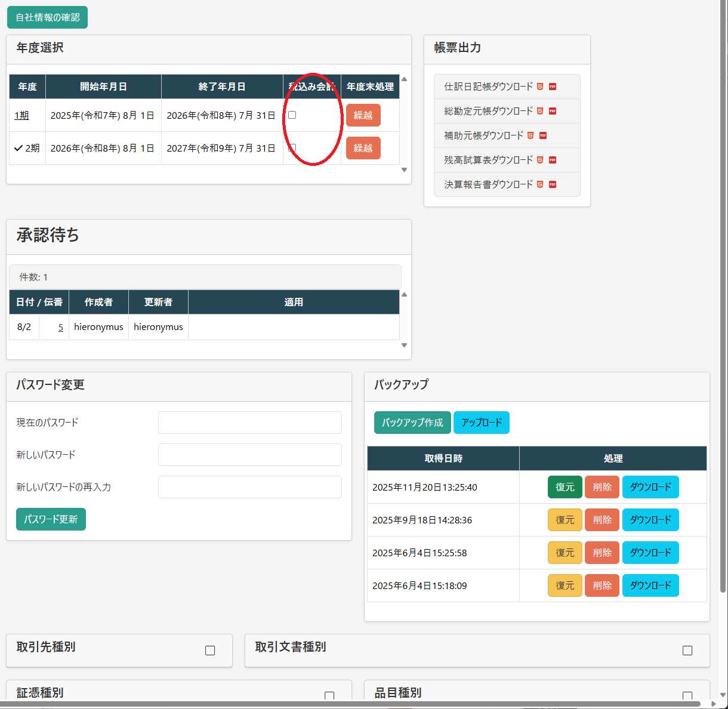Download 仕訳日記帳 as PDF
The width and height of the screenshot is (728, 709).
pos(553,87)
